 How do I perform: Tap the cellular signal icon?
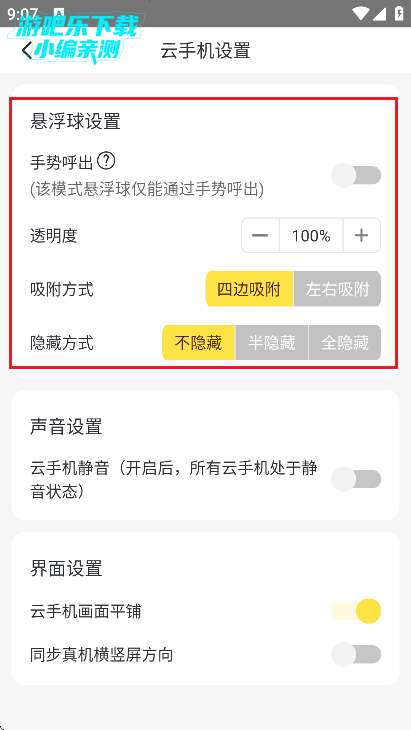(x=379, y=14)
